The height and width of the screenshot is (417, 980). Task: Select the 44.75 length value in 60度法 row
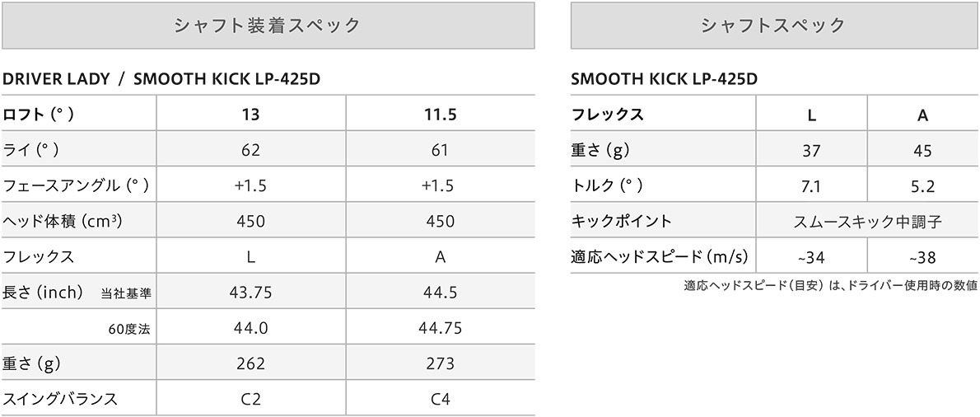click(440, 328)
